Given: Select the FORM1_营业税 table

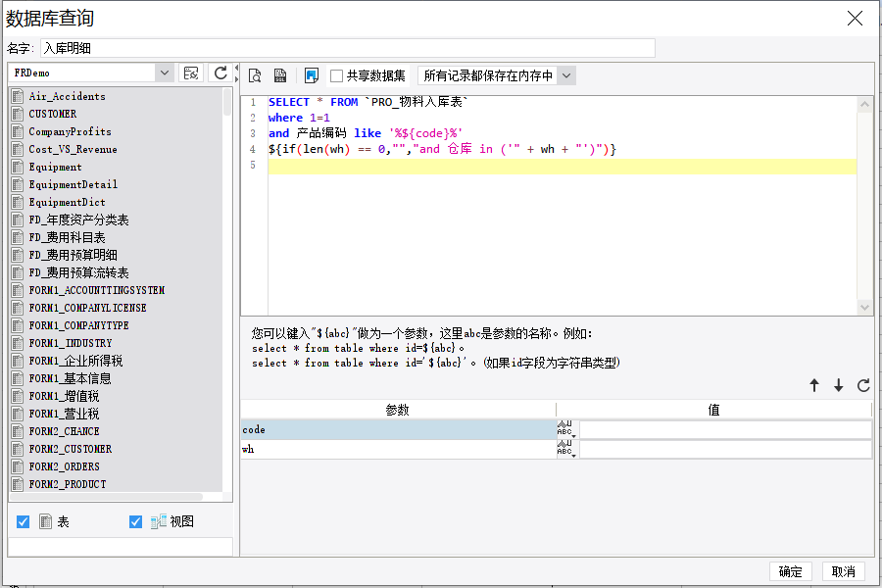Looking at the screenshot, I should tap(64, 414).
